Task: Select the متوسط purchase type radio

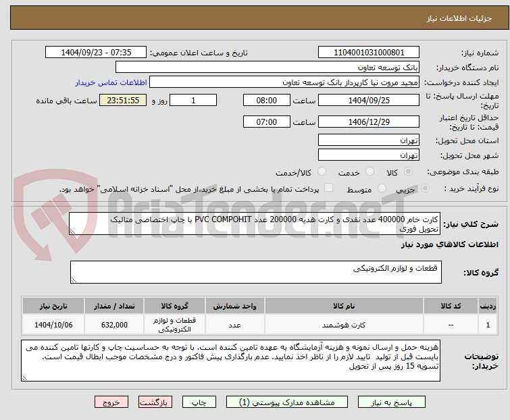Action: pyautogui.click(x=382, y=188)
